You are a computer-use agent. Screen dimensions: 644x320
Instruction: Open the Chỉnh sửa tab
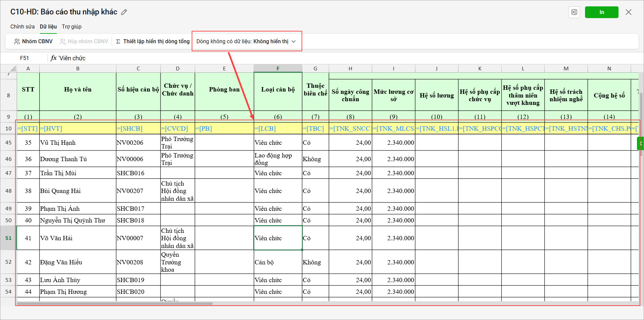[x=22, y=26]
